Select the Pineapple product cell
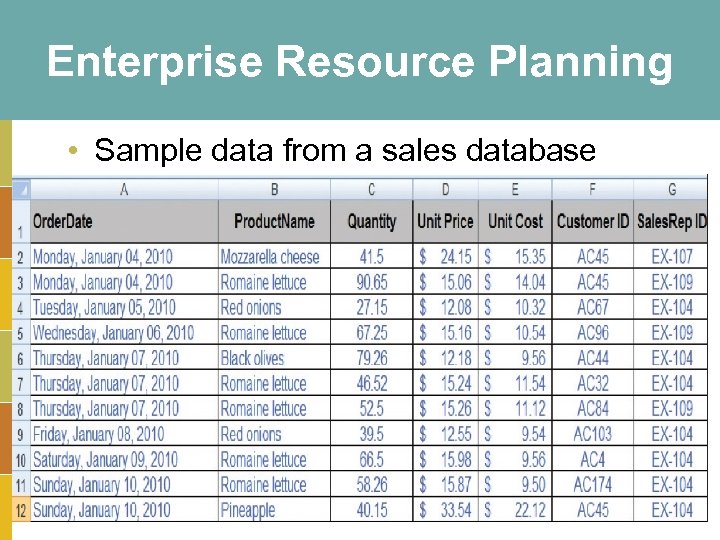Screen dimensions: 720x540 tap(248, 510)
